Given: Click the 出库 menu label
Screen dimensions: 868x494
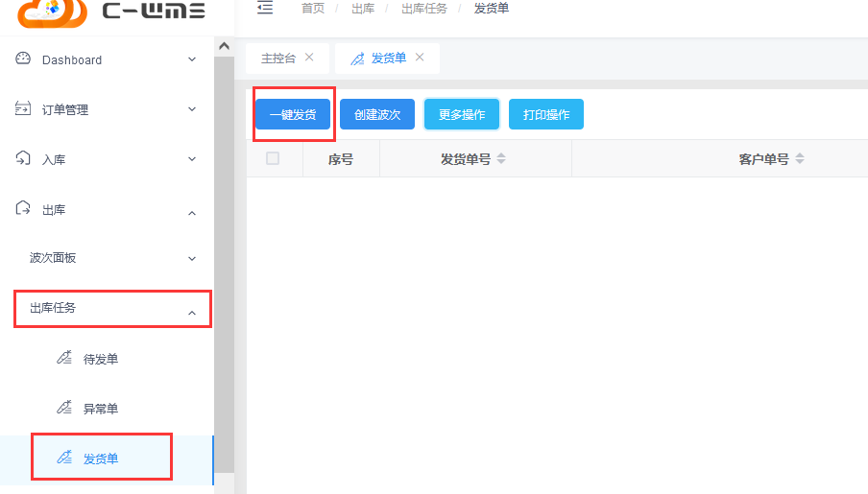Looking at the screenshot, I should click(x=54, y=210).
